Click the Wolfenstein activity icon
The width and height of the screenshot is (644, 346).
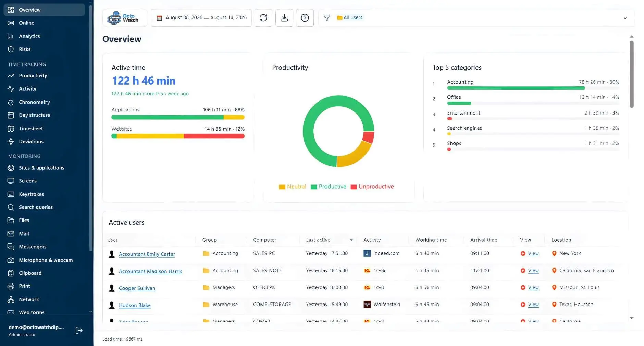click(x=367, y=305)
